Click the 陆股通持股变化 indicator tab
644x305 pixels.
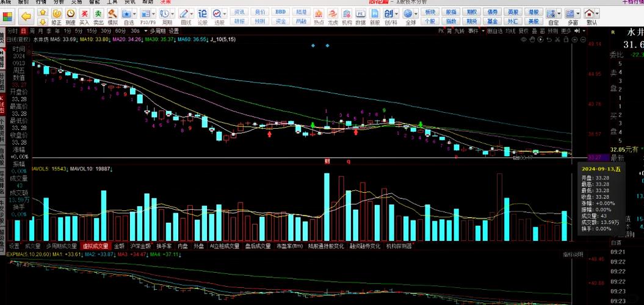[326, 246]
